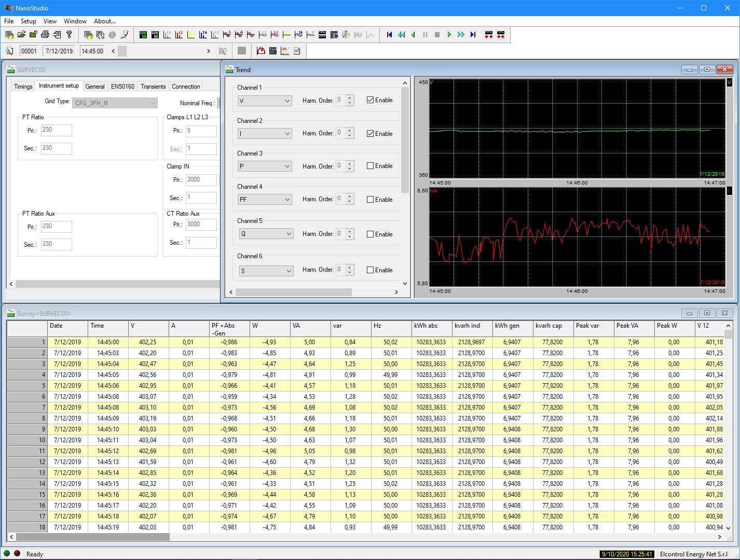Expand the Channel 4 PF dropdown
This screenshot has height=560, width=740.
coord(265,200)
